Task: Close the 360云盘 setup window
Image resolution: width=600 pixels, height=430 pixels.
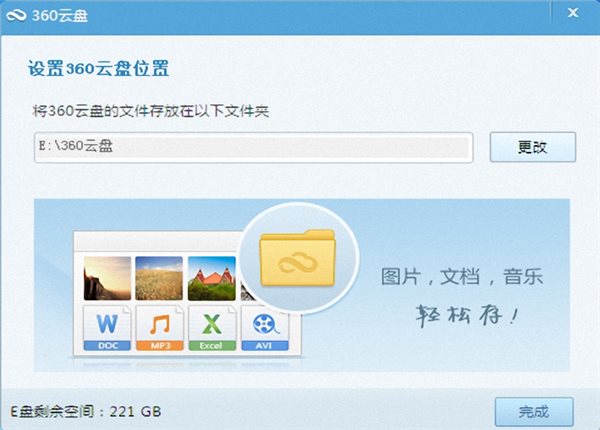Action: pyautogui.click(x=573, y=13)
